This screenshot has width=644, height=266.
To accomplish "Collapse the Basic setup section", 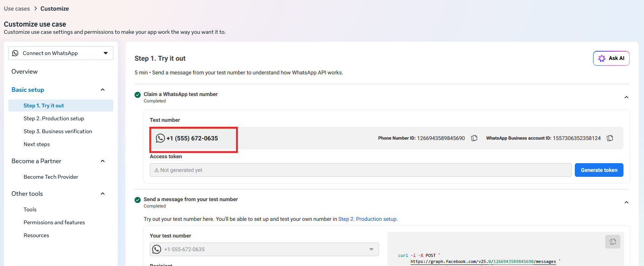I will 102,90.
